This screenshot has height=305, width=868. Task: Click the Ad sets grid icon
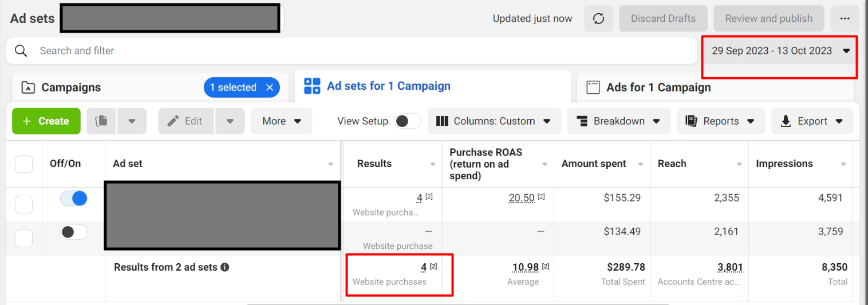click(x=312, y=86)
